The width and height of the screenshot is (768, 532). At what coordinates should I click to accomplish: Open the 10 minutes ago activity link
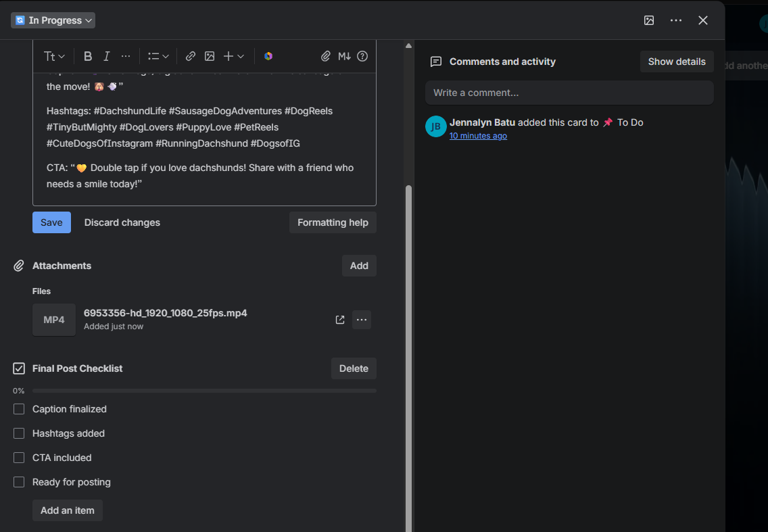click(478, 136)
